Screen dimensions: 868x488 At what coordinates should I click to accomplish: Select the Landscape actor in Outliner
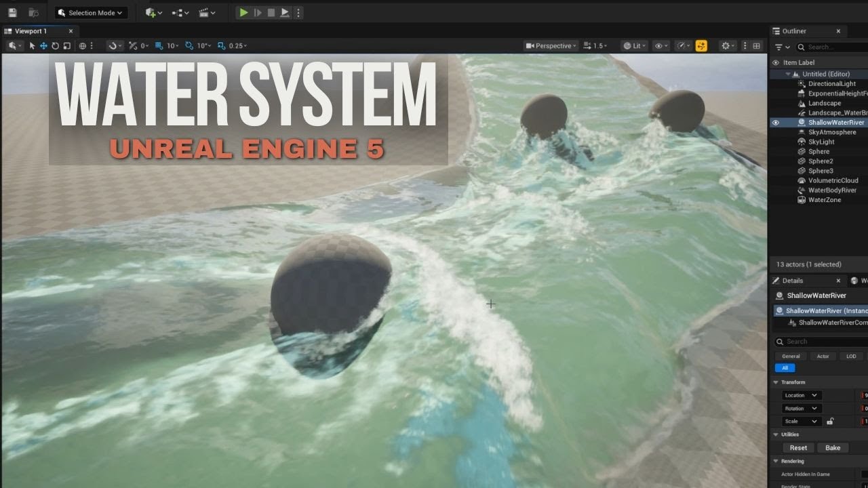click(x=825, y=103)
